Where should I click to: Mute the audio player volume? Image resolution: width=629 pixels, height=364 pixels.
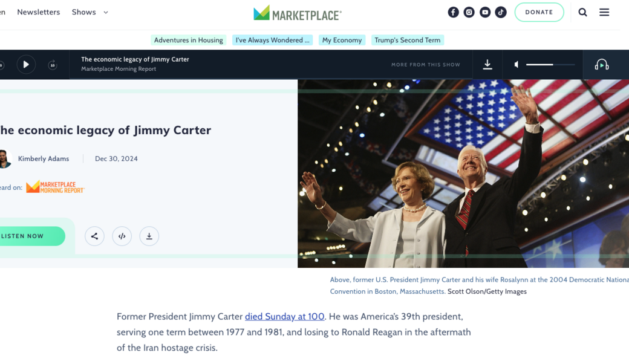pos(516,65)
